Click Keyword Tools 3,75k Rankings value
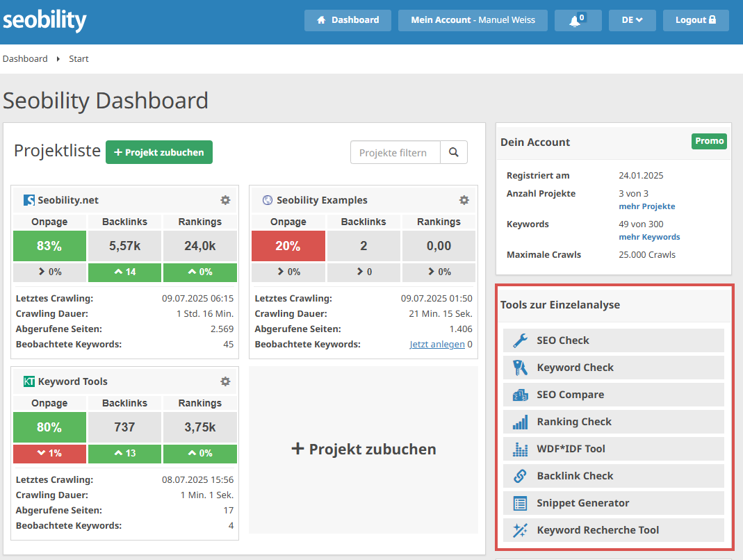The image size is (743, 560). click(200, 427)
